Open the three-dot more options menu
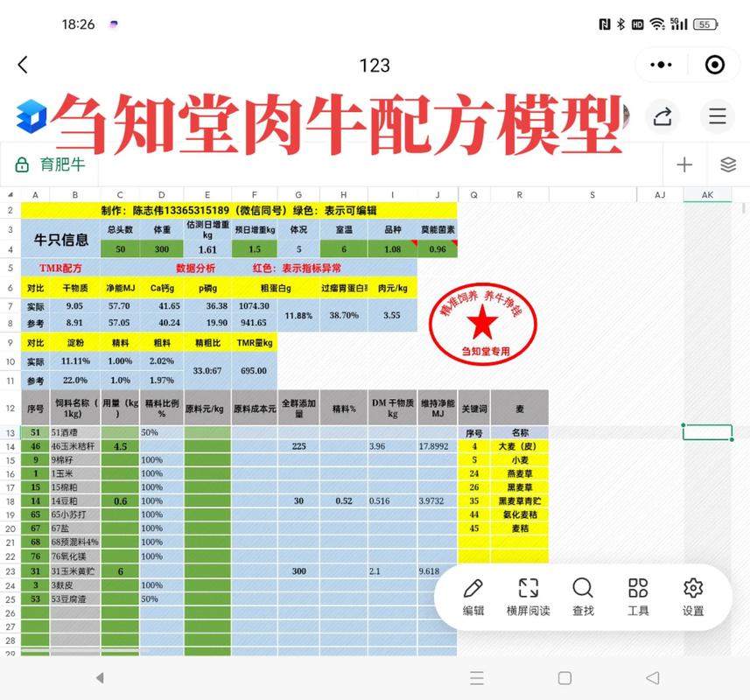This screenshot has width=750, height=700. click(661, 65)
